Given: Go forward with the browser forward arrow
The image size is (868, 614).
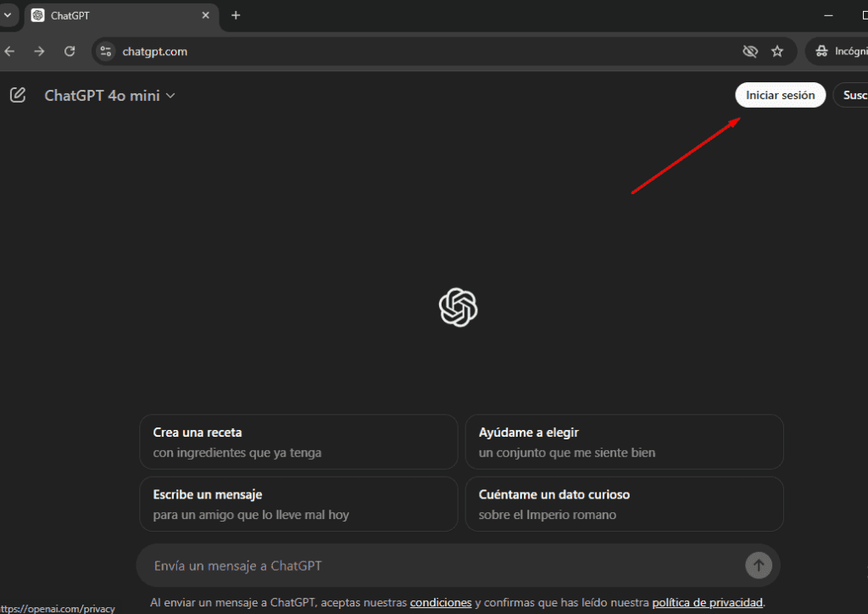Looking at the screenshot, I should tap(39, 52).
